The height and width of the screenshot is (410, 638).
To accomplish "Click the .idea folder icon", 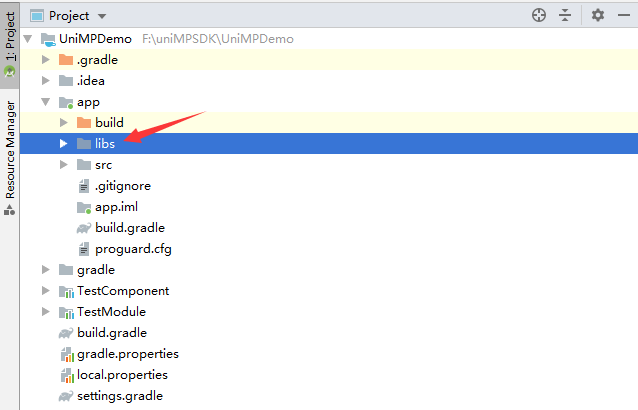I will pyautogui.click(x=66, y=81).
